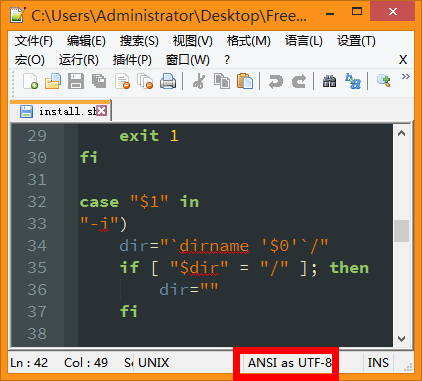The width and height of the screenshot is (422, 381).
Task: Maximize the Notepad++ window
Action: [357, 12]
